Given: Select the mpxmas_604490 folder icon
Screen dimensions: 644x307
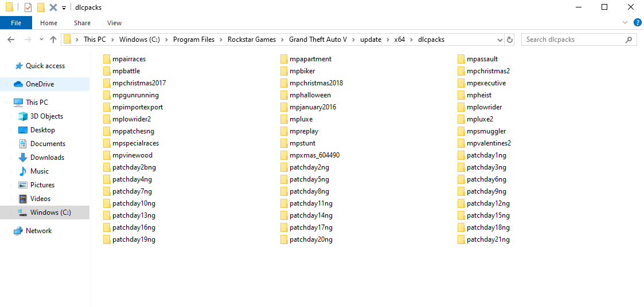Looking at the screenshot, I should tap(284, 155).
